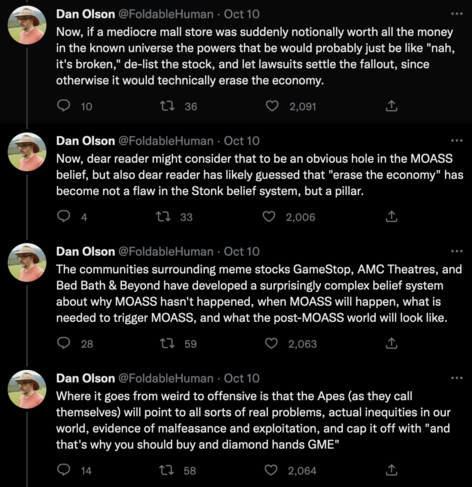The image size is (472, 487).
Task: Open more menu on the 'dear reader' tweet
Action: (x=457, y=140)
